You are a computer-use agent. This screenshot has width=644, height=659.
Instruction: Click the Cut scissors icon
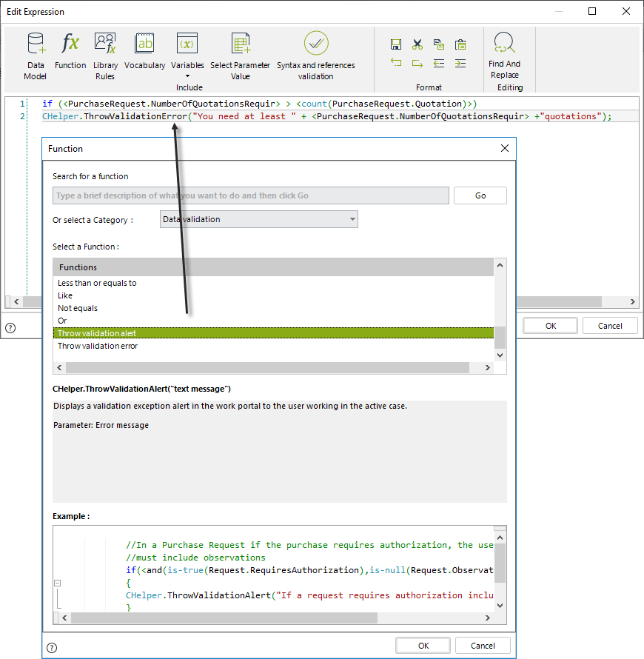pos(417,44)
